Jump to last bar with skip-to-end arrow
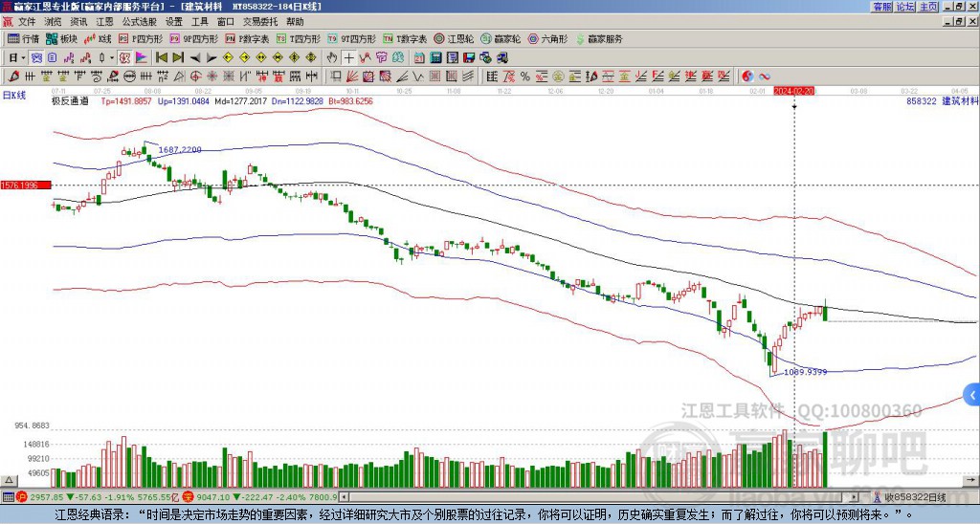Image resolution: width=980 pixels, height=524 pixels. 178,57
